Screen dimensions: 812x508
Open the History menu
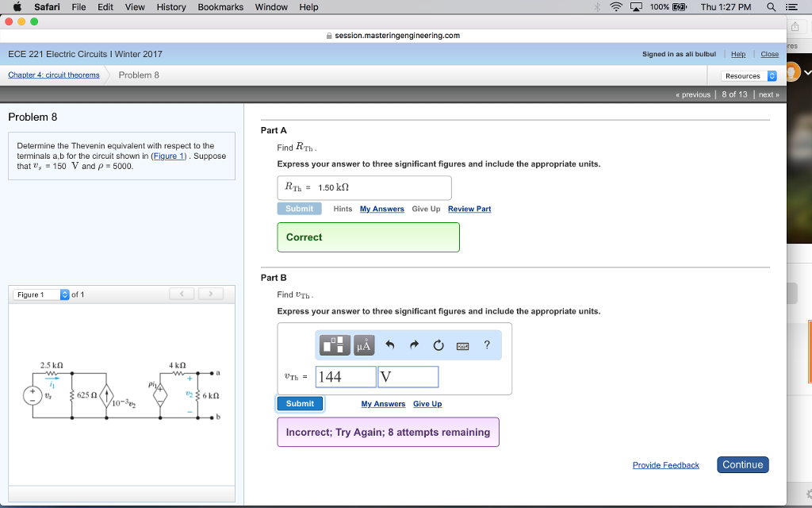pos(171,7)
